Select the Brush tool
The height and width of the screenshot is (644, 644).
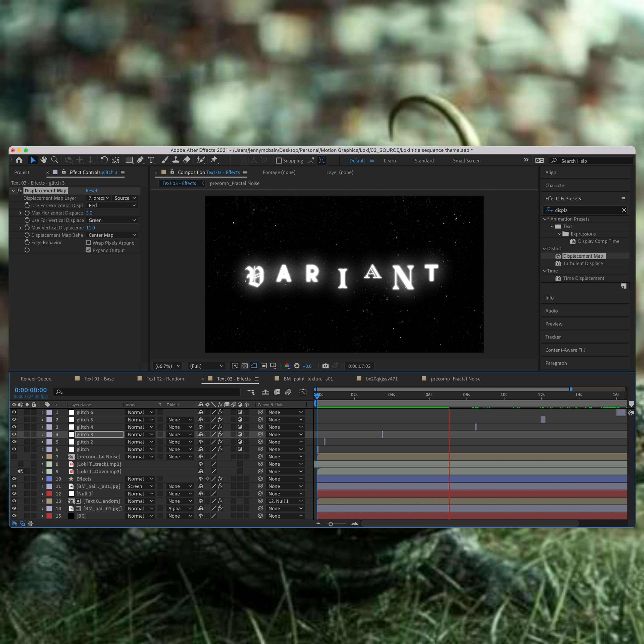(x=165, y=160)
